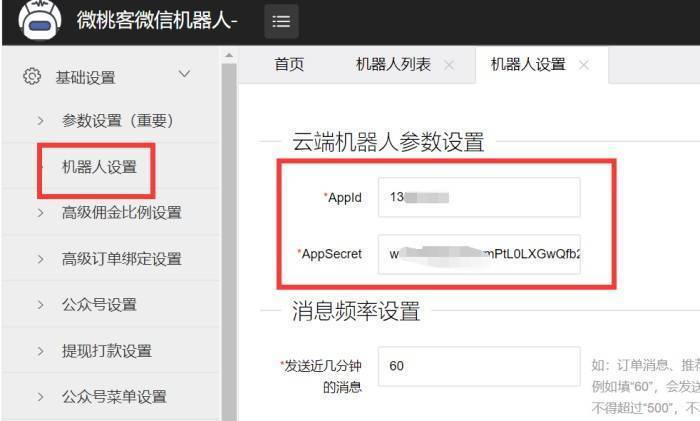Click the sidebar scrollbar up arrow
Image resolution: width=700 pixels, height=421 pixels.
[229, 55]
